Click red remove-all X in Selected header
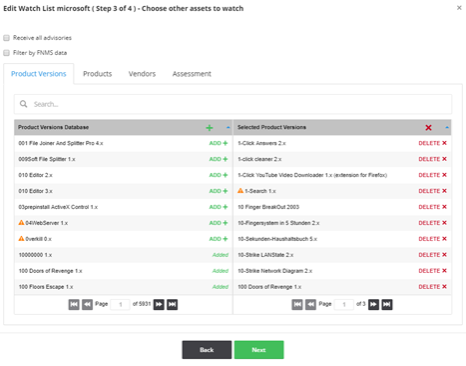Viewport: 466px width, 366px height. (428, 128)
